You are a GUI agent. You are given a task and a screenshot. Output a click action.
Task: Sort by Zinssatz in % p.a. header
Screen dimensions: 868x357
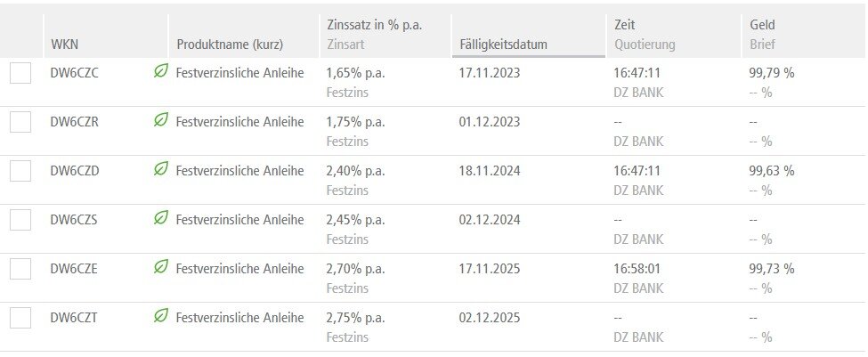374,26
